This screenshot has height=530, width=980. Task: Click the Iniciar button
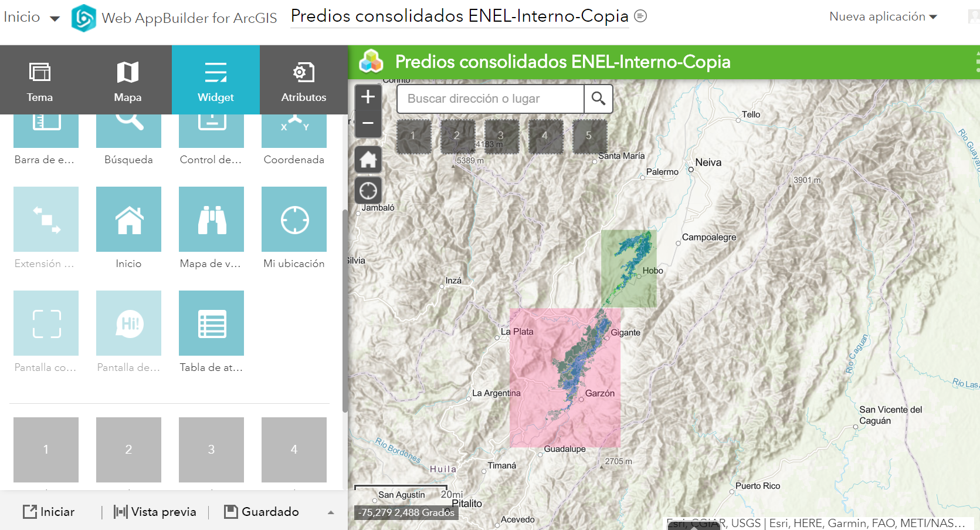[49, 512]
